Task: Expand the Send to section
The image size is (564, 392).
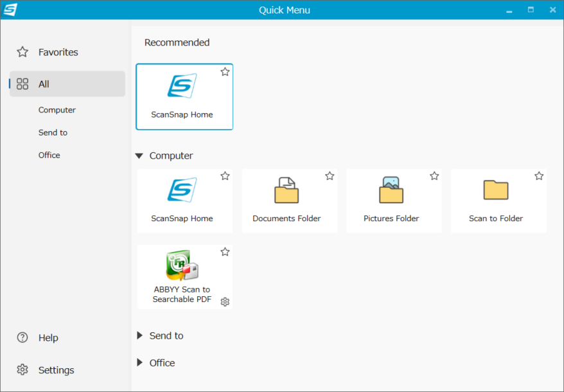Action: 139,335
